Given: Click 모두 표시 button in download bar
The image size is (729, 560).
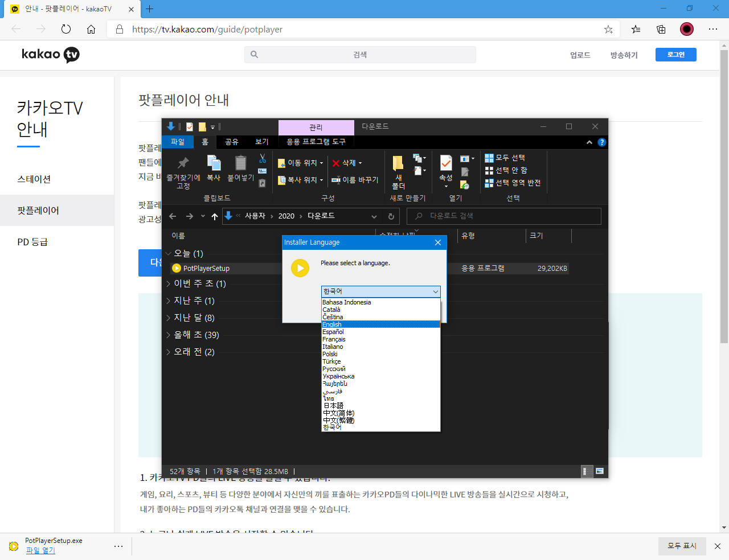Looking at the screenshot, I should (x=682, y=546).
